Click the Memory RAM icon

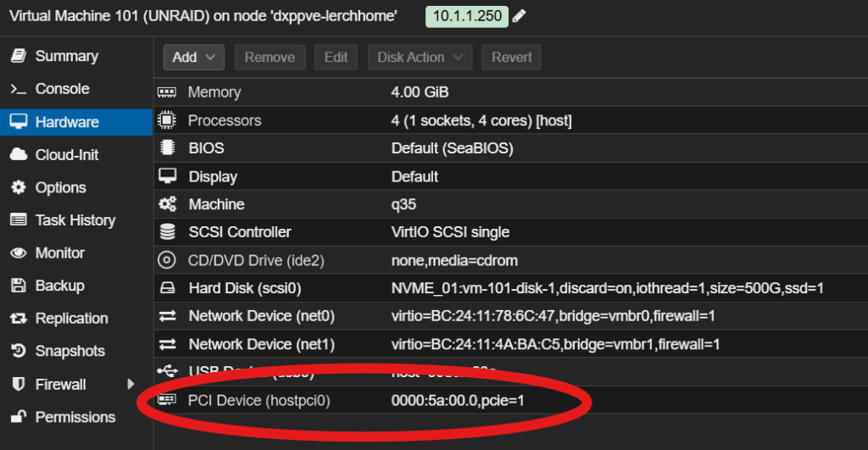[x=167, y=92]
